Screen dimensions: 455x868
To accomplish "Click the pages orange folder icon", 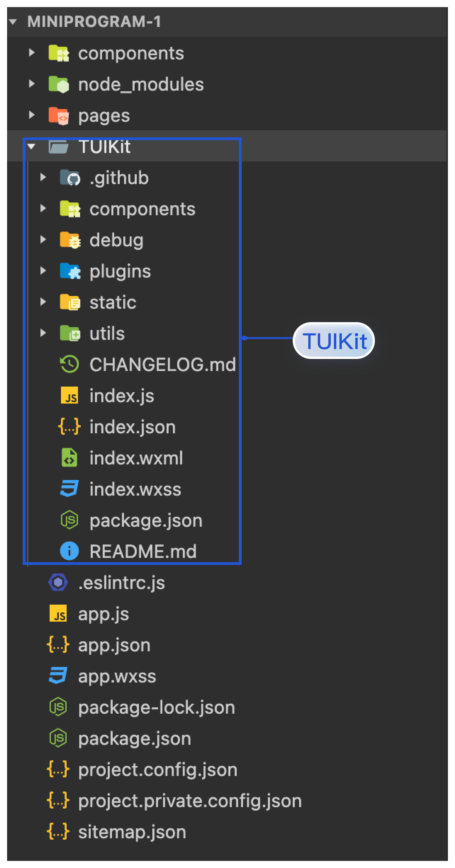I will (x=59, y=115).
